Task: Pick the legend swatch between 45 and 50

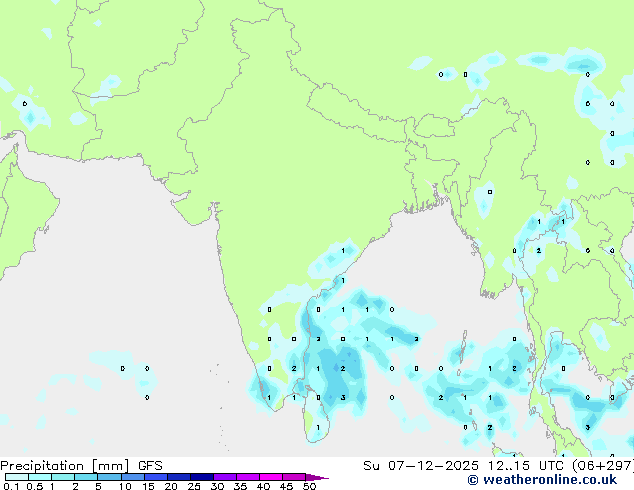Action: tap(294, 477)
